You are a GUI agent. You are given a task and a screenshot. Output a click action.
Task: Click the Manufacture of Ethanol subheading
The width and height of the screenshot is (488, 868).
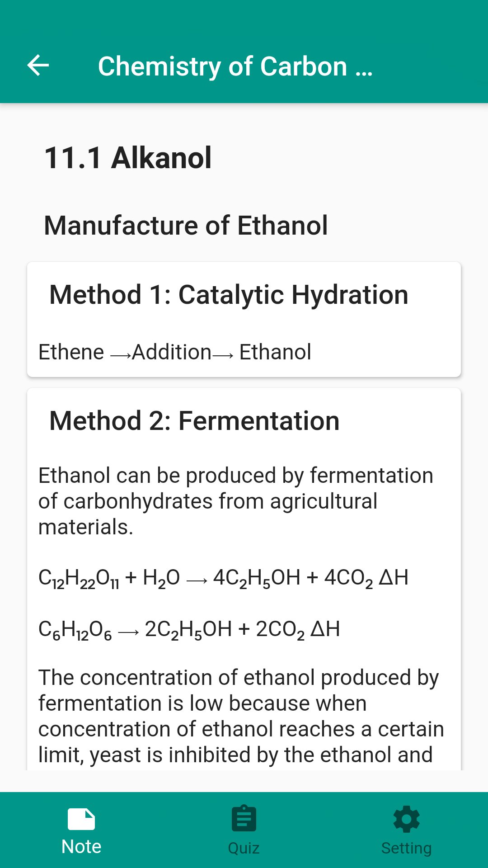(186, 226)
